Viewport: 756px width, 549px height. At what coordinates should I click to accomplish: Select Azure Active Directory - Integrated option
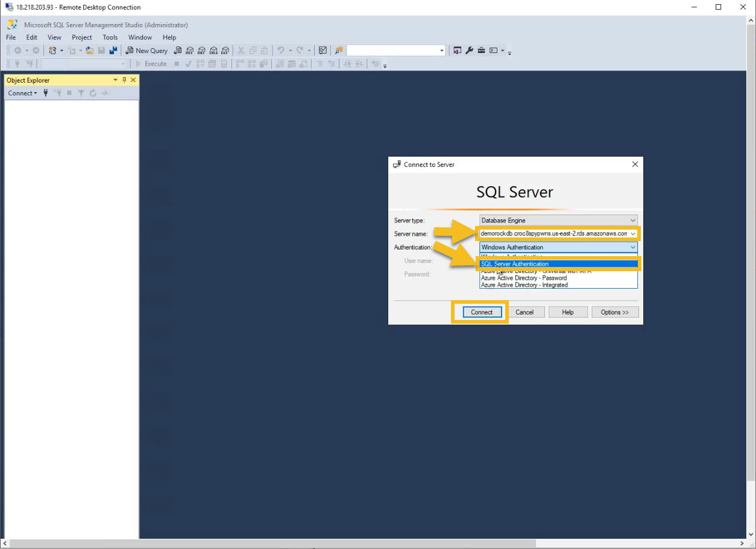pos(558,285)
